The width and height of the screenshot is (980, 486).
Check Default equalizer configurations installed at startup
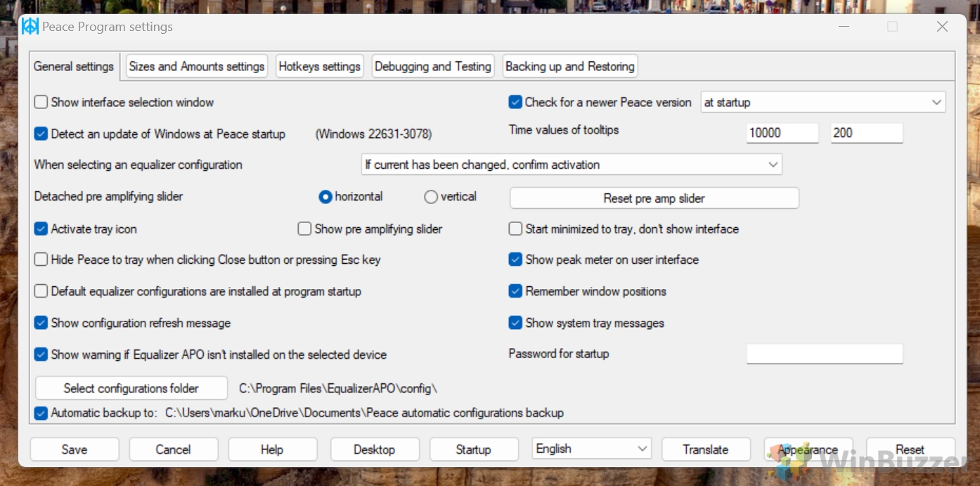click(x=41, y=291)
